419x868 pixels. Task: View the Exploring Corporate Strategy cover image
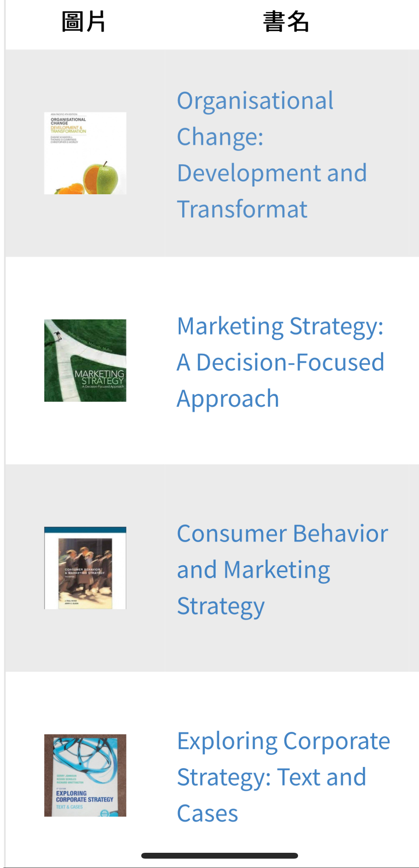coord(85,776)
